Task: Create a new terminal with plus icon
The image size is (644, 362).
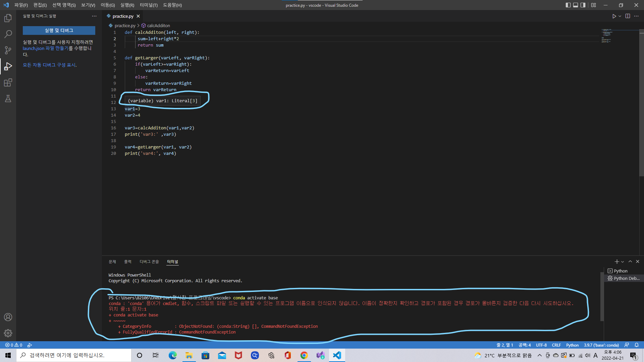Action: tap(616, 261)
